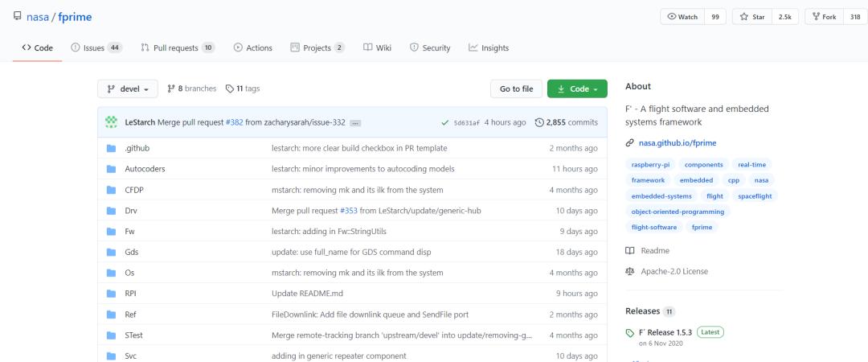Click the branches fork icon

click(171, 88)
